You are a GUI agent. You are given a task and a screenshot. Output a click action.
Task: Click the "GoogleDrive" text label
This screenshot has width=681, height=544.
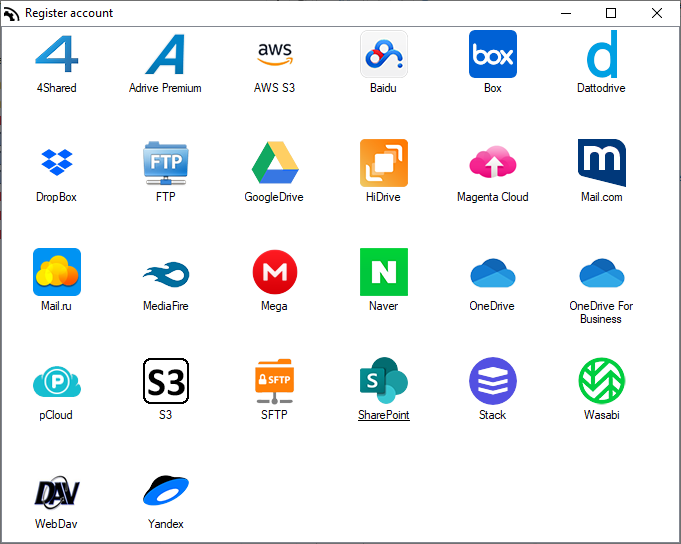pos(274,197)
